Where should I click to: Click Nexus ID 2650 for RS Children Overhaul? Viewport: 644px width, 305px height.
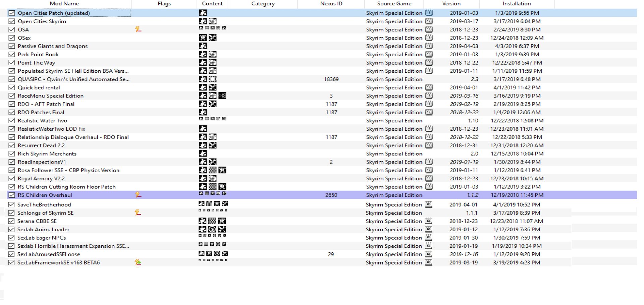331,195
